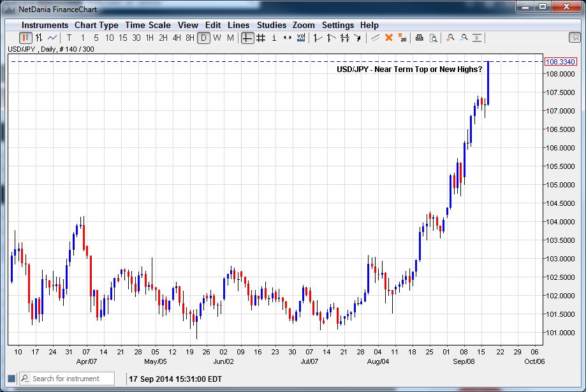Select the weekly 'W' time scale
This screenshot has height=392, width=586.
point(217,38)
